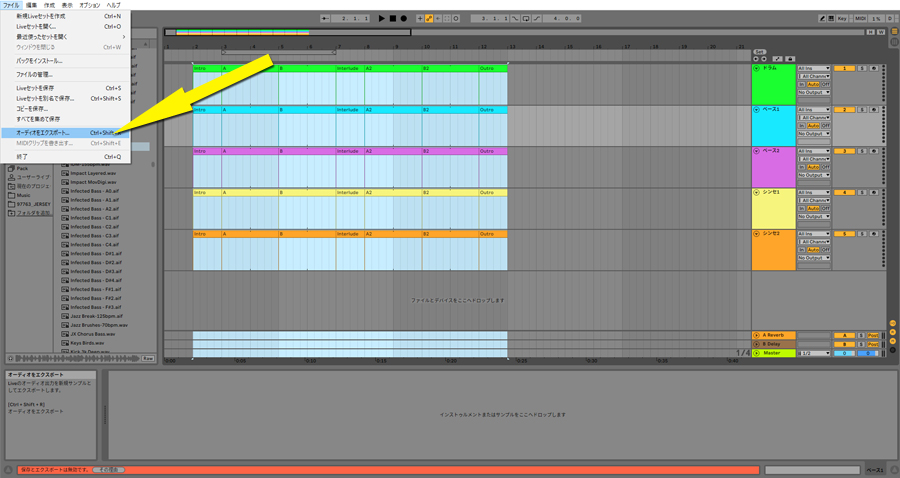Toggle the Lock Envelopes icon
Image resolution: width=900 pixels, height=478 pixels.
(790, 59)
